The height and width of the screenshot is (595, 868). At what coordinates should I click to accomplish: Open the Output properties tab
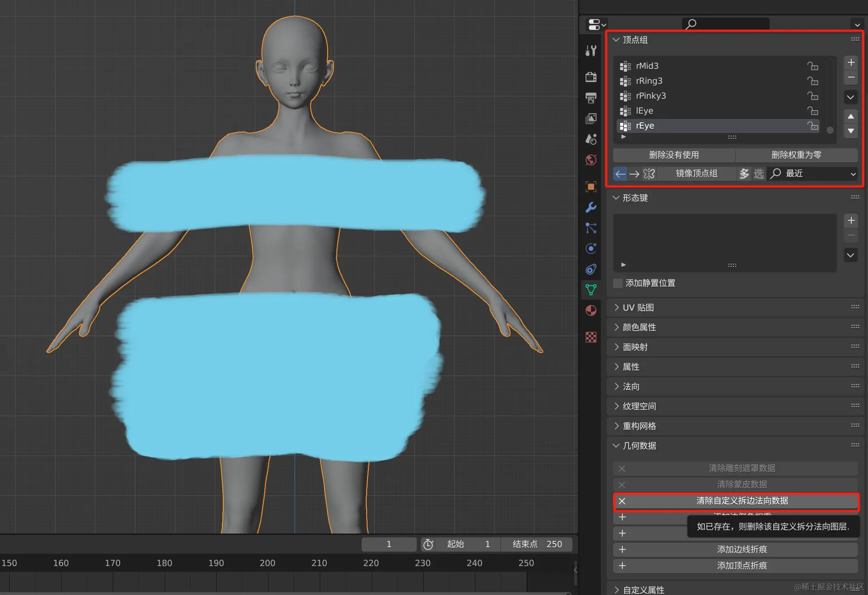click(x=591, y=97)
